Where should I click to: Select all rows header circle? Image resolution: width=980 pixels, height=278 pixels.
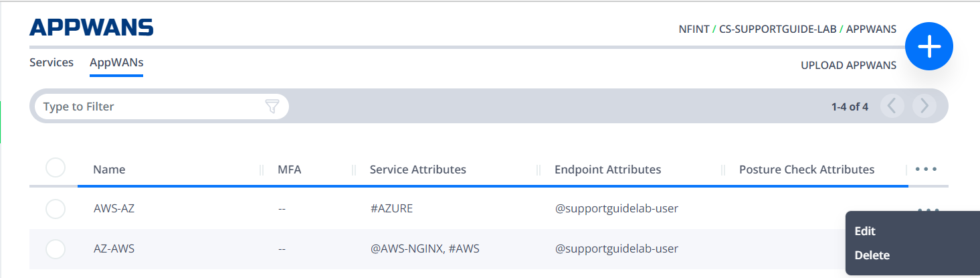(x=56, y=167)
